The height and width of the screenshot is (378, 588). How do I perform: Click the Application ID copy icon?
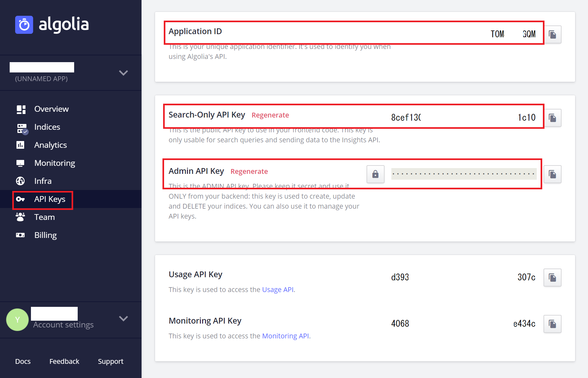[x=553, y=34]
